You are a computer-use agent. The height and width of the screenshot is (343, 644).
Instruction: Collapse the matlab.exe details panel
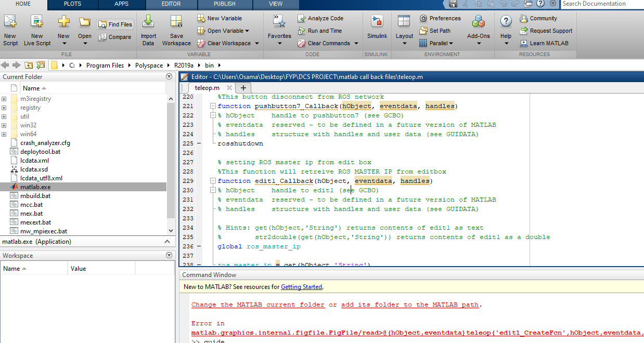pos(167,242)
